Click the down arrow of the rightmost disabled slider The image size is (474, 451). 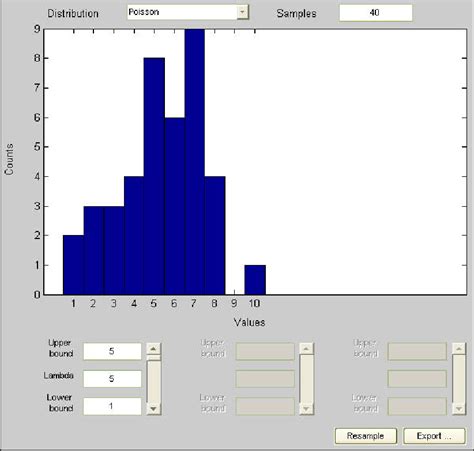(459, 409)
